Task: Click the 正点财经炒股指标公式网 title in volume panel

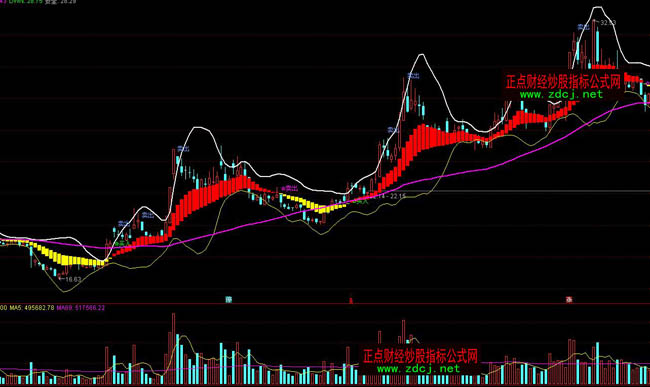Action: tap(420, 356)
